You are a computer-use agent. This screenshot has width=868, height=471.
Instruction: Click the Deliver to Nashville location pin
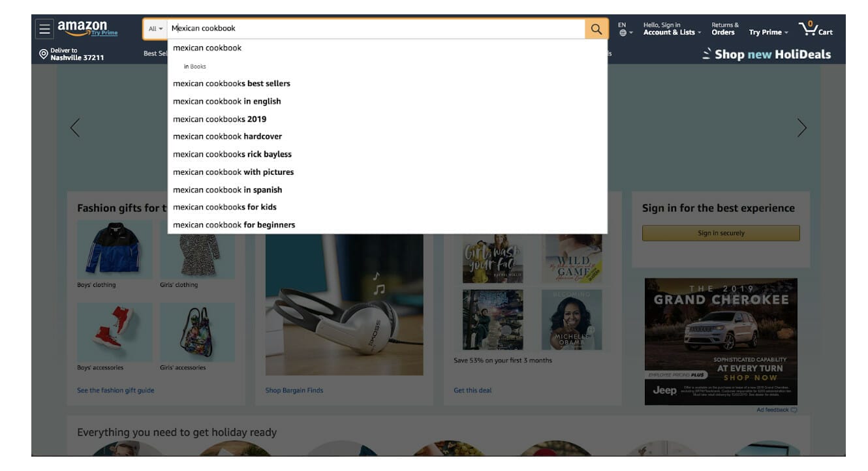click(43, 53)
